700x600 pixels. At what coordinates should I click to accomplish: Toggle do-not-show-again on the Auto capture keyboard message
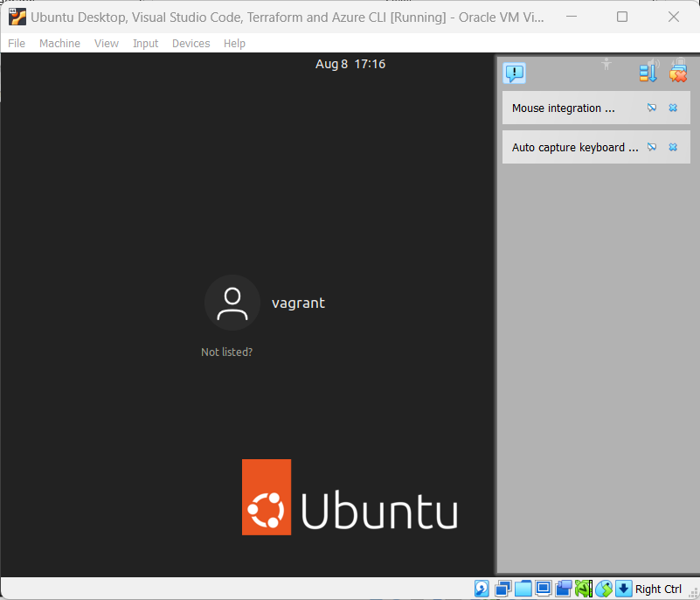coord(652,147)
